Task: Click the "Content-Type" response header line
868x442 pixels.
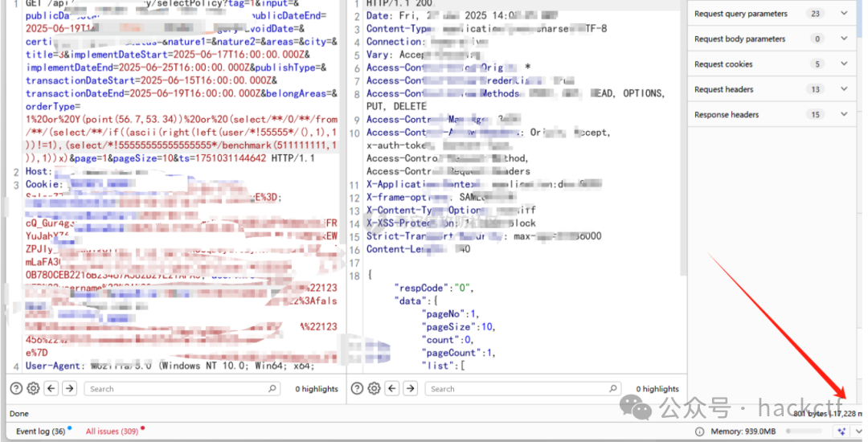Action: 486,29
